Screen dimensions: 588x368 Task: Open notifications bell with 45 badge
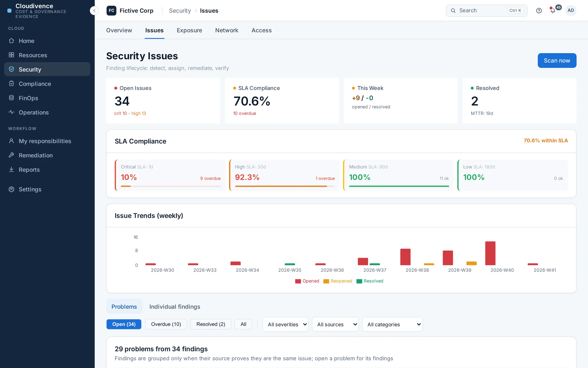coord(553,10)
